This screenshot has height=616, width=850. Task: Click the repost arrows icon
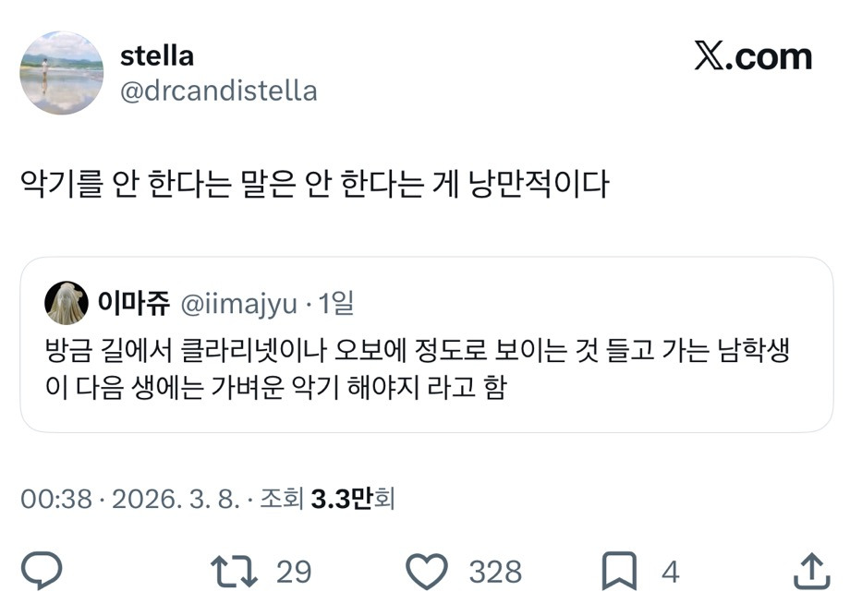pyautogui.click(x=235, y=572)
